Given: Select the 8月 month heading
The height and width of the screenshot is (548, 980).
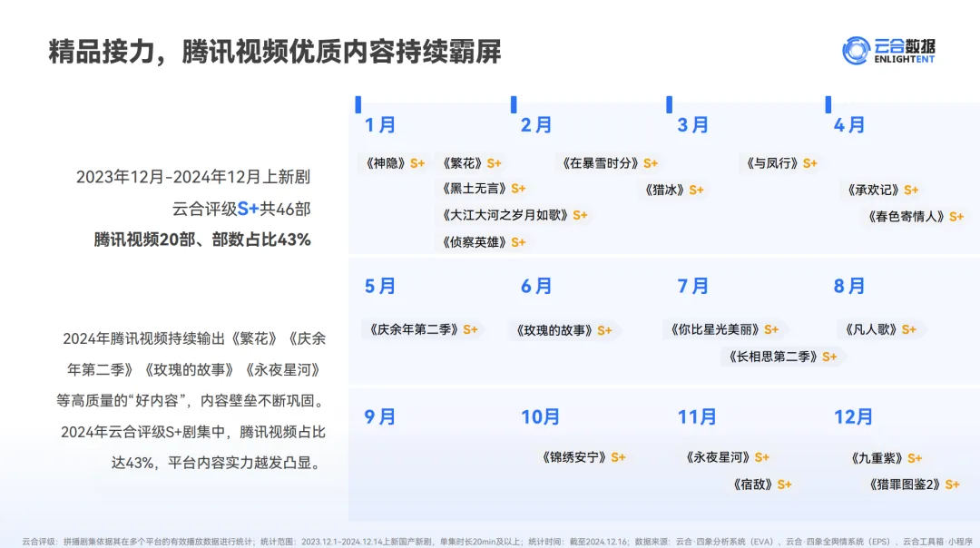Looking at the screenshot, I should click(x=849, y=286).
